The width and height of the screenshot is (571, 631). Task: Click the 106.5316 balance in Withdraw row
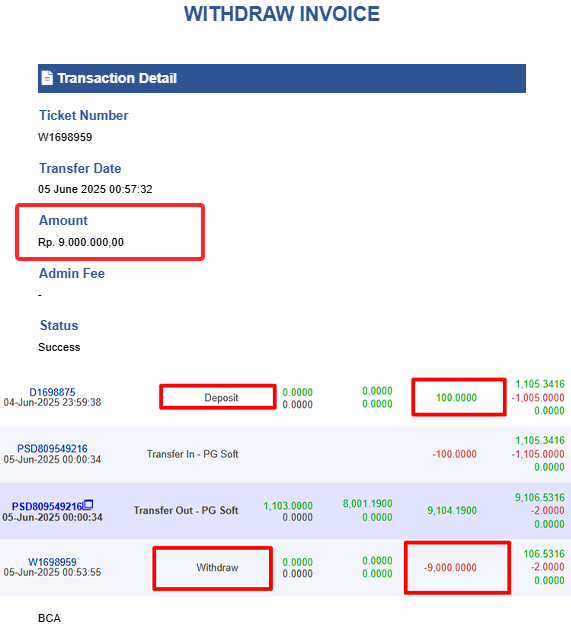tap(544, 554)
